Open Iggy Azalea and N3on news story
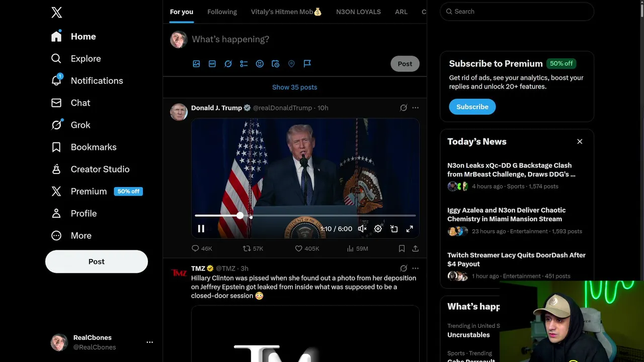 (x=517, y=221)
